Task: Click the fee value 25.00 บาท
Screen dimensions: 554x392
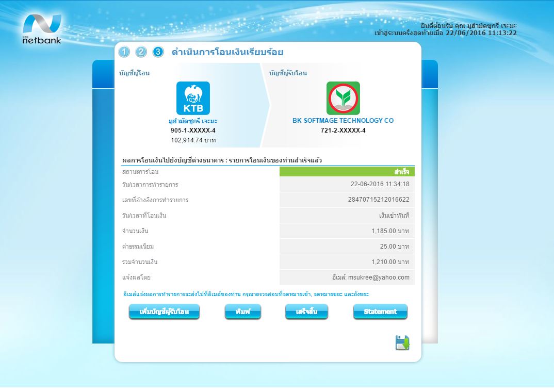Action: coord(395,247)
